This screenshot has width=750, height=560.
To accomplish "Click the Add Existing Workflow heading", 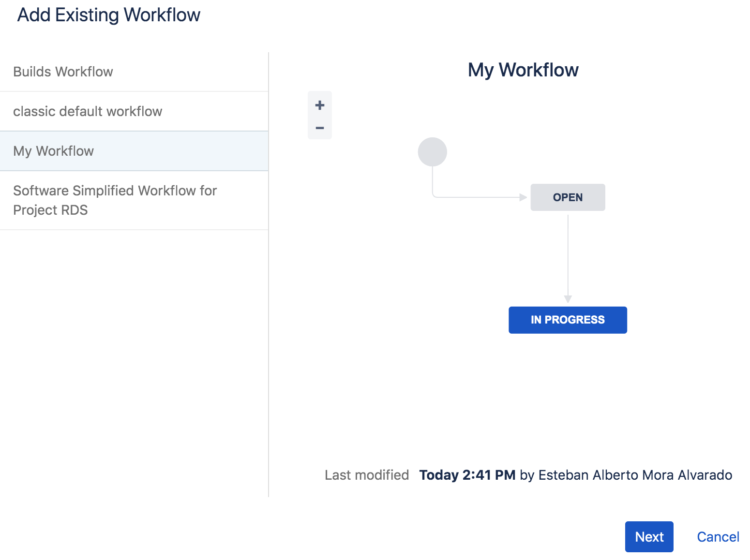I will click(x=109, y=15).
